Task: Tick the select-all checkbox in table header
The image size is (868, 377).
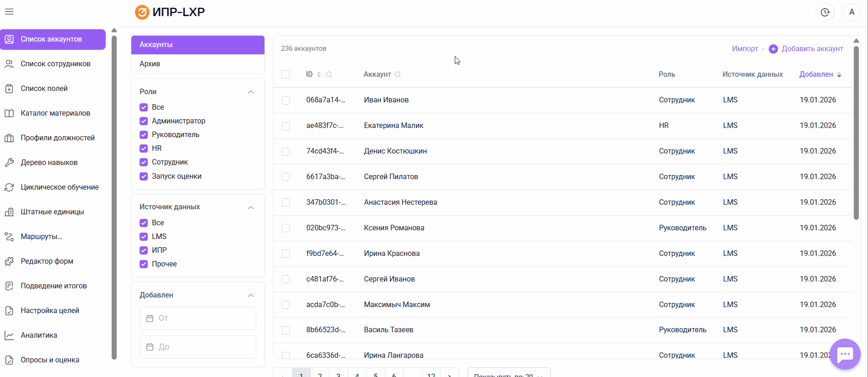Action: point(286,74)
